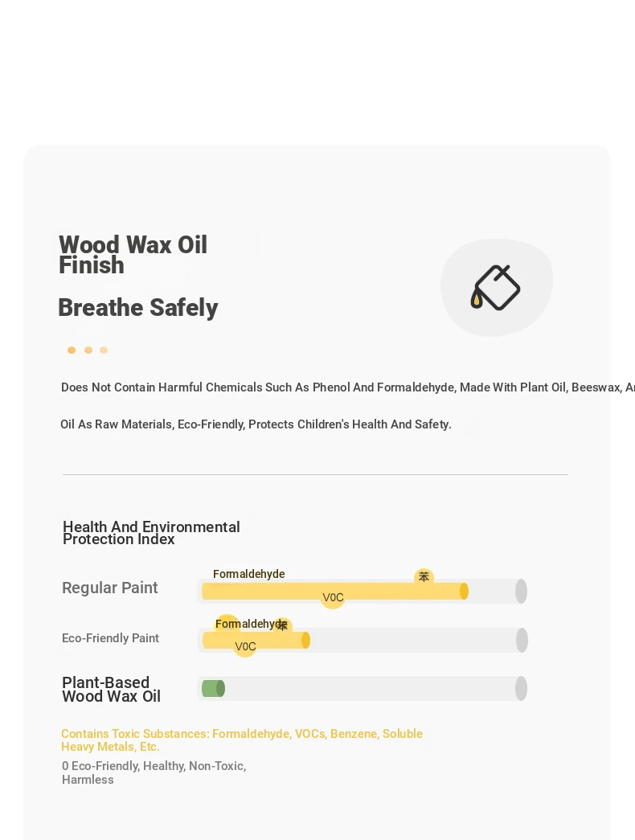This screenshot has height=840, width=635.
Task: Click the Regular Paint label
Action: (110, 588)
